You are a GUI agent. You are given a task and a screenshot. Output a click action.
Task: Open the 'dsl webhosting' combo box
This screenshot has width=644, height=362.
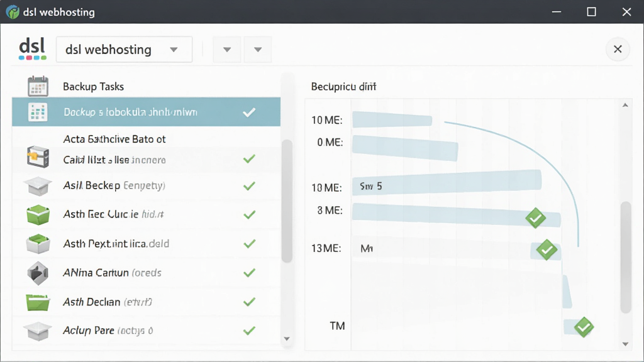124,50
